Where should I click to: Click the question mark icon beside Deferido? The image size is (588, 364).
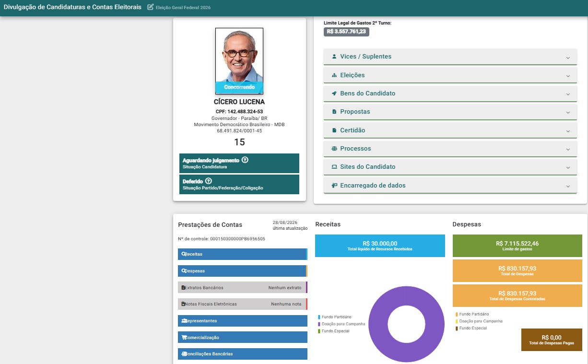tap(208, 181)
